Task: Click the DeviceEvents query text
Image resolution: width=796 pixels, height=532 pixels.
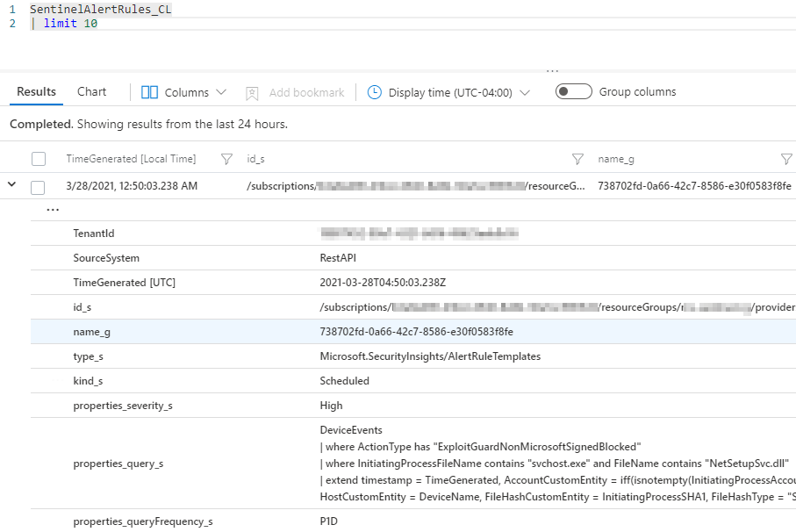Action: click(351, 430)
